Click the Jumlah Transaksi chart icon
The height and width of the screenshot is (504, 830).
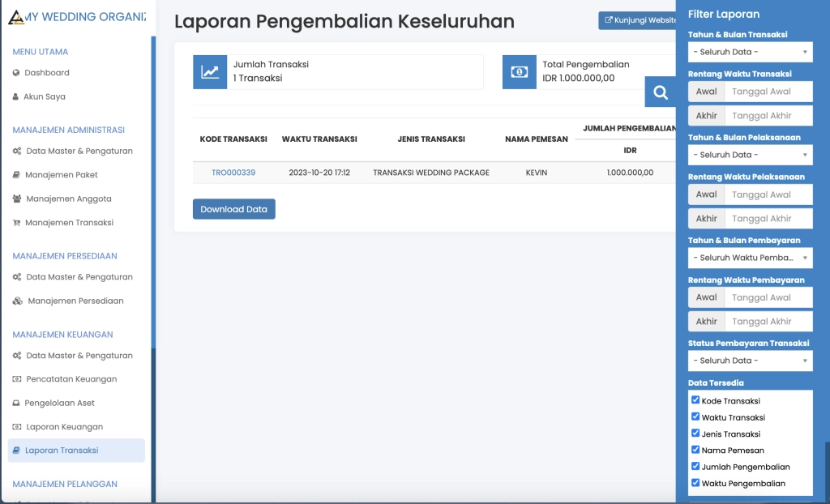[209, 72]
